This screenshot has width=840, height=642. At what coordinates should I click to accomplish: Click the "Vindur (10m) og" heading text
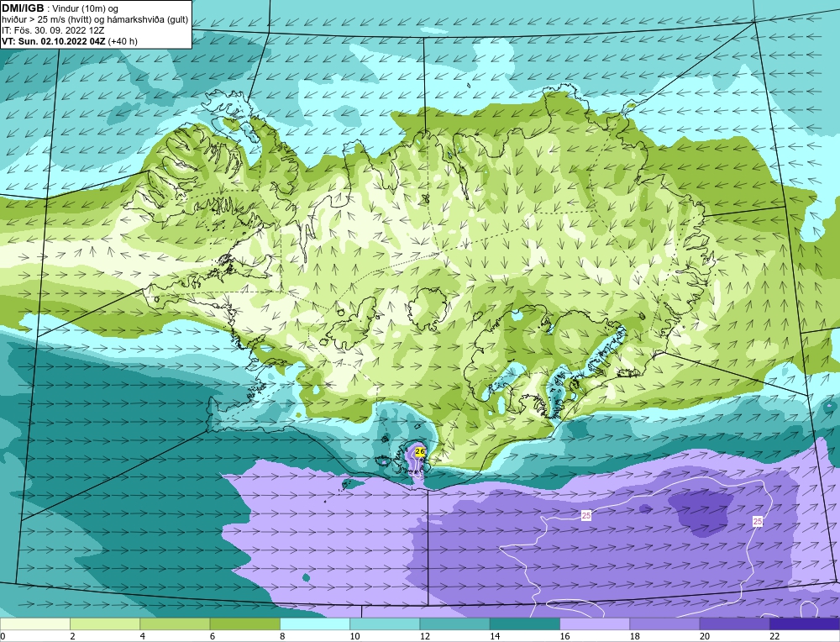click(x=86, y=8)
